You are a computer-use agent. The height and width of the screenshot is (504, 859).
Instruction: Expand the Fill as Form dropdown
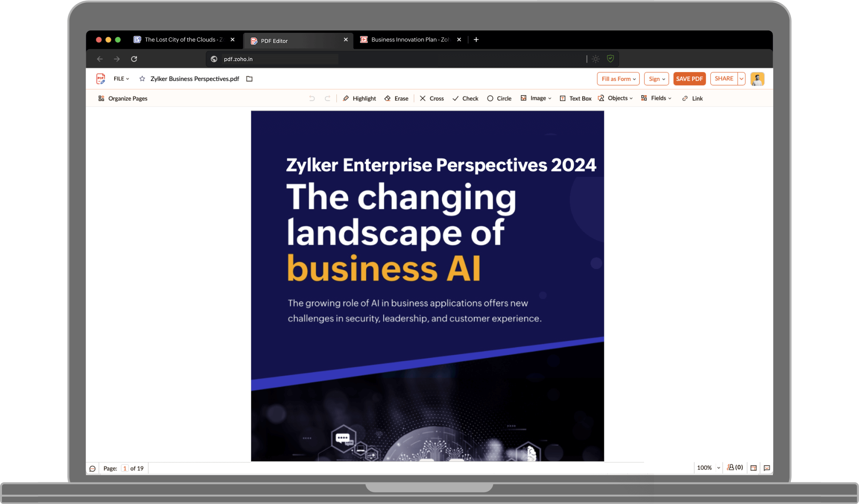point(618,79)
